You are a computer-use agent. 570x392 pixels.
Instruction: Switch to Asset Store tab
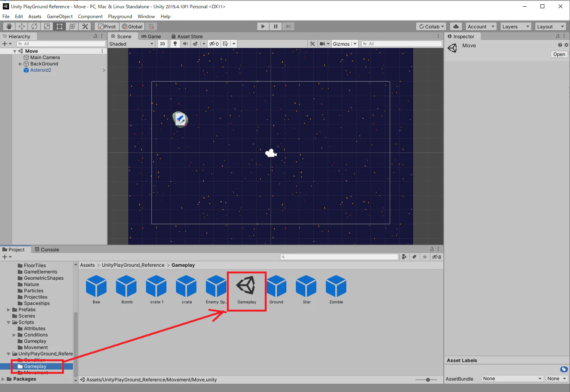click(x=187, y=36)
